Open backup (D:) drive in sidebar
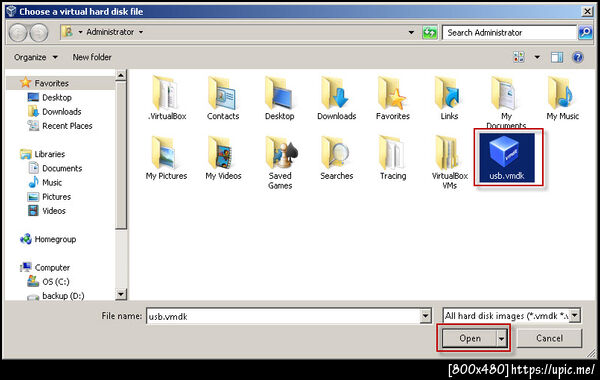Image resolution: width=600 pixels, height=380 pixels. point(55,296)
